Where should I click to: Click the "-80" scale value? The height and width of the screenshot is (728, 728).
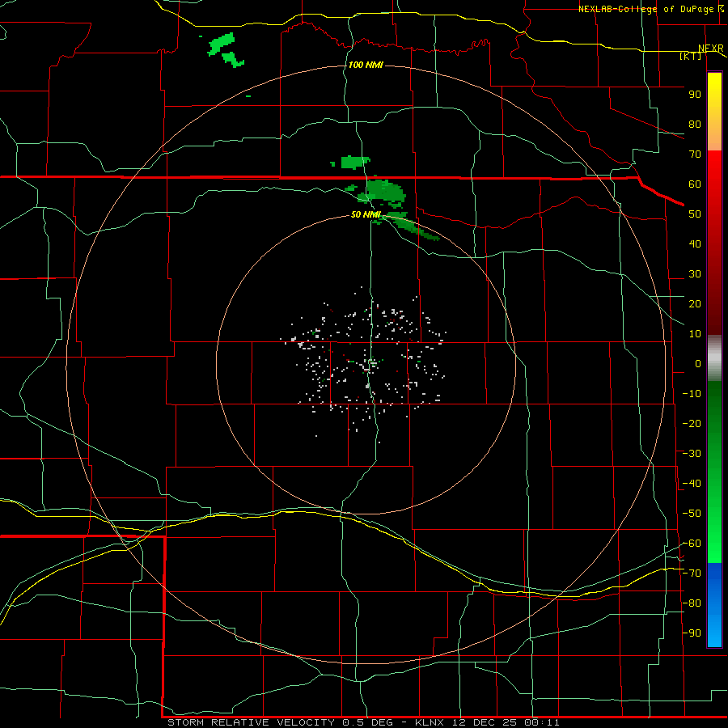(692, 603)
